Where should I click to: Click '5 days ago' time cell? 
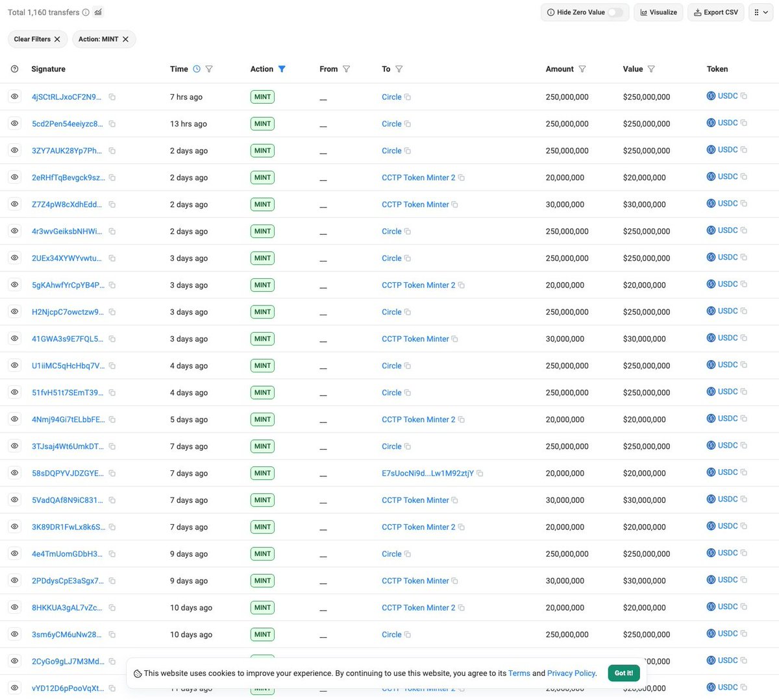coord(189,420)
